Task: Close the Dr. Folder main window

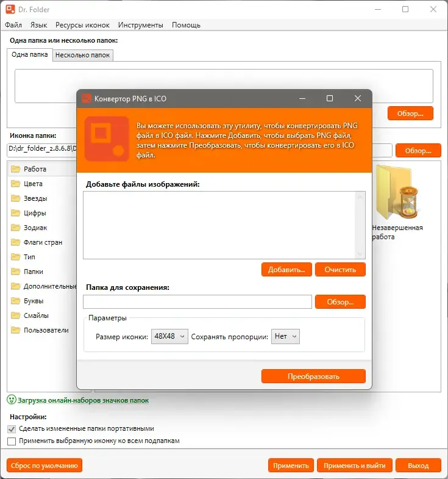Action: click(x=433, y=9)
